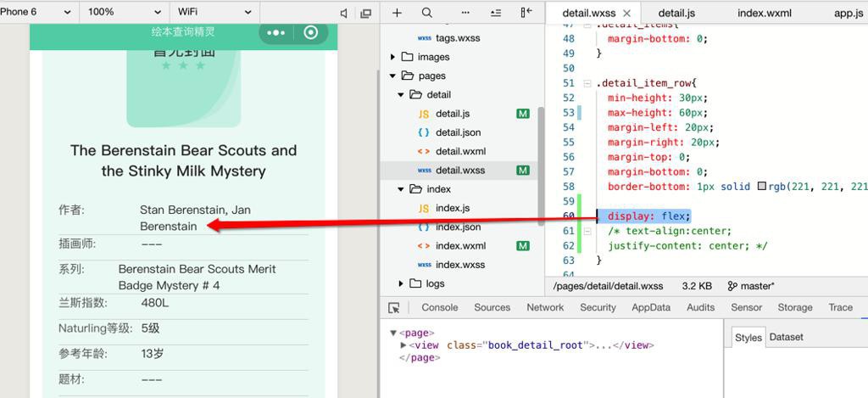Open detail.json in file tree

tap(458, 132)
